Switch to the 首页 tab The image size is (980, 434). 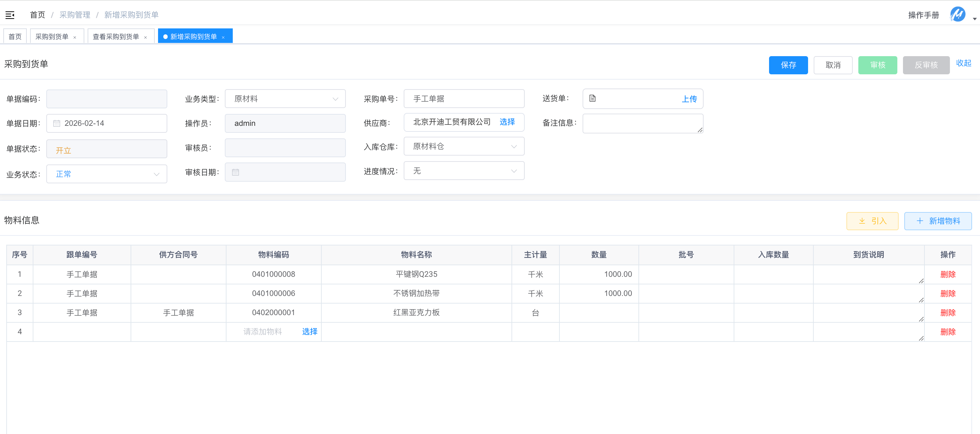(x=15, y=36)
